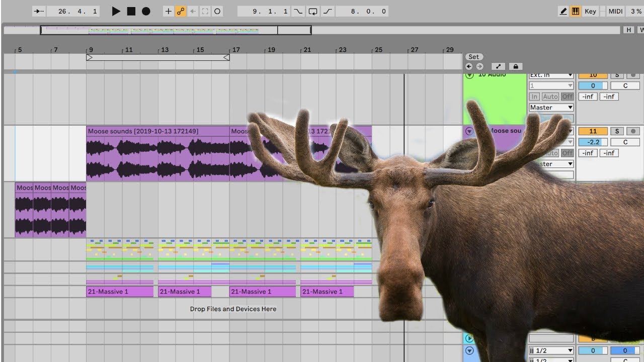Set 10 Audio monitoring to Auto
The image size is (644, 362).
550,97
